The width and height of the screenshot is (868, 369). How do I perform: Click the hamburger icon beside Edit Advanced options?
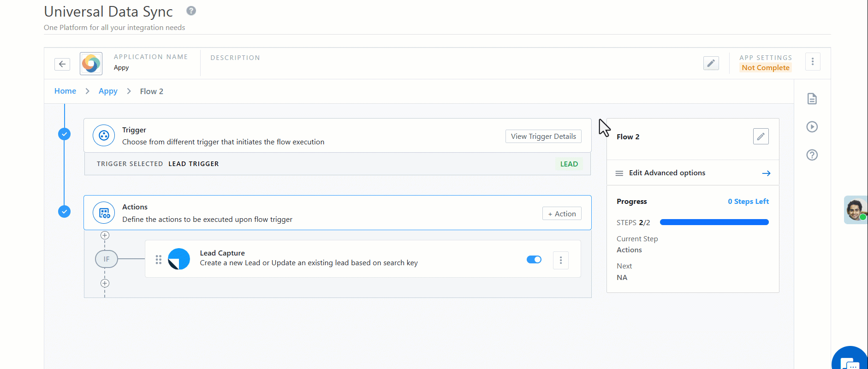(619, 173)
